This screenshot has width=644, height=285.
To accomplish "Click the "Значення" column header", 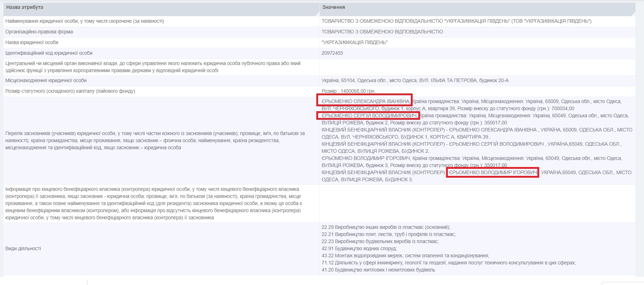I will 333,7.
